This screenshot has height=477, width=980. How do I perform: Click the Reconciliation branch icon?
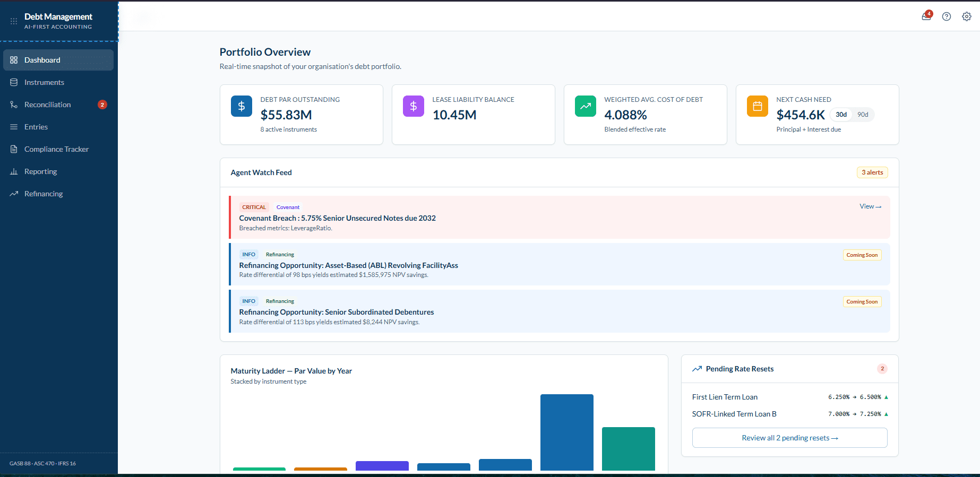click(14, 105)
